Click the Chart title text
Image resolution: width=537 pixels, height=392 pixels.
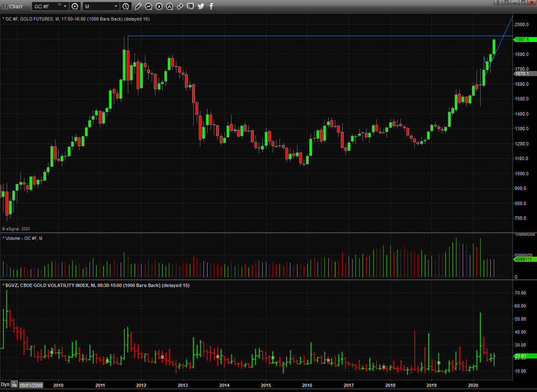[16, 7]
